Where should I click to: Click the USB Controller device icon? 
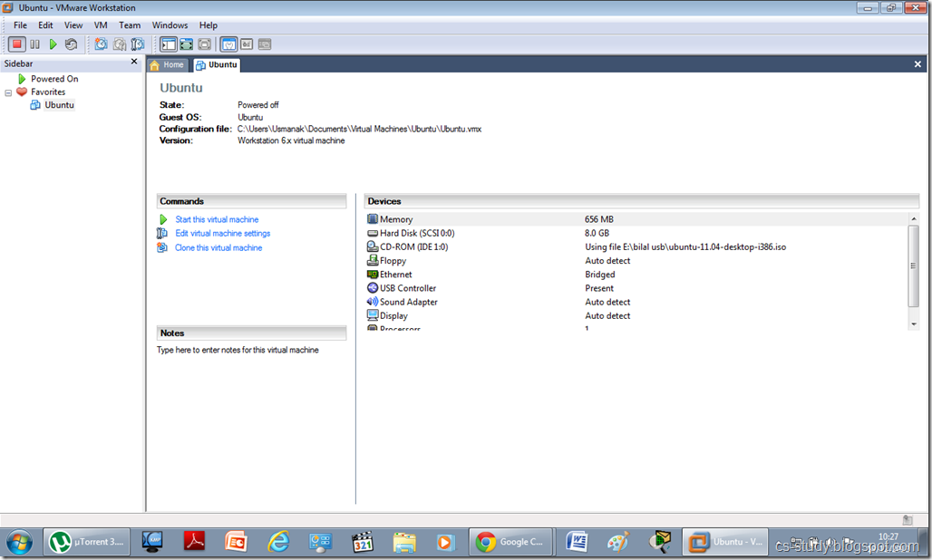point(373,288)
